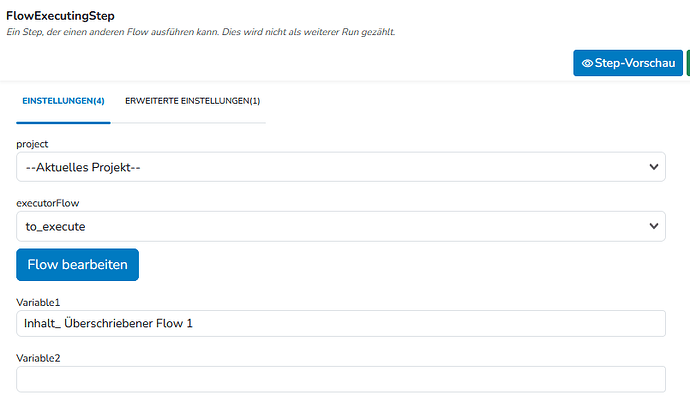
Task: Click the eye icon in Step-Vorschau
Action: (587, 63)
